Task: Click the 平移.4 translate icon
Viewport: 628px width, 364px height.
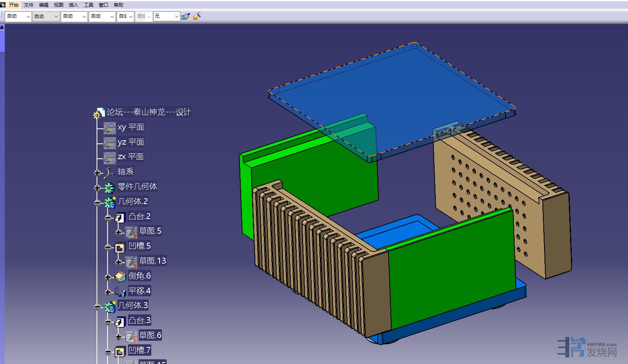Action: [x=120, y=292]
